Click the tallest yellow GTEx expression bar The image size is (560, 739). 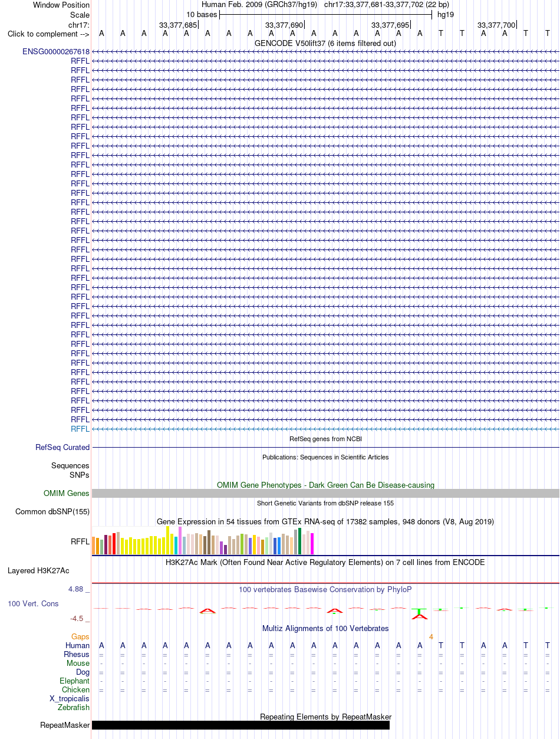click(168, 540)
